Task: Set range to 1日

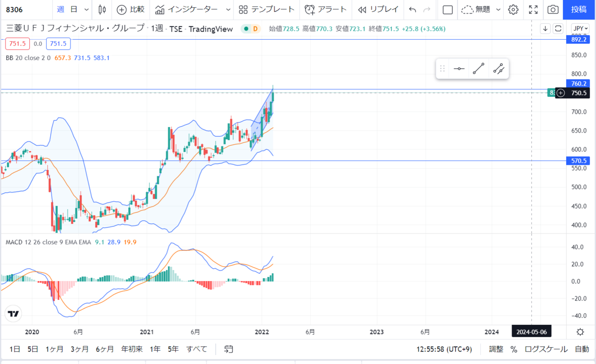Action: (15, 349)
